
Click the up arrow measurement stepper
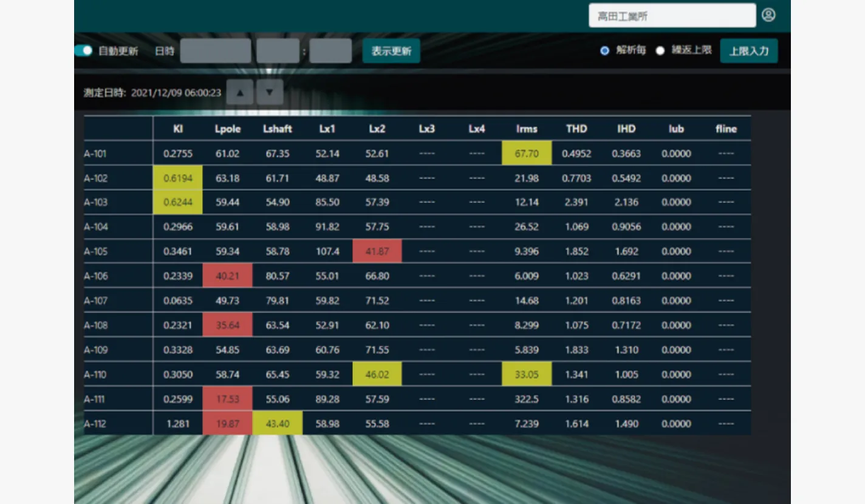coord(239,92)
